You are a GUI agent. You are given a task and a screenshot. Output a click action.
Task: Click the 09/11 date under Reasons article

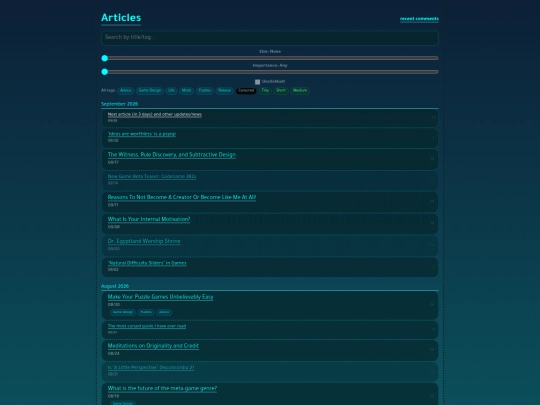113,205
